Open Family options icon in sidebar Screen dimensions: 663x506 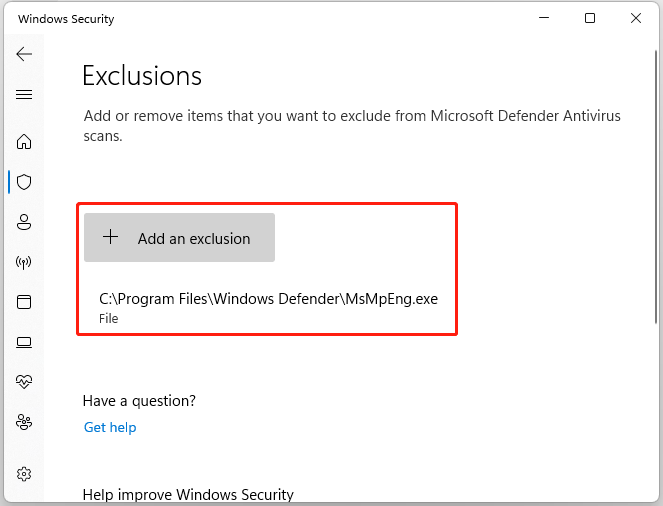(x=24, y=422)
